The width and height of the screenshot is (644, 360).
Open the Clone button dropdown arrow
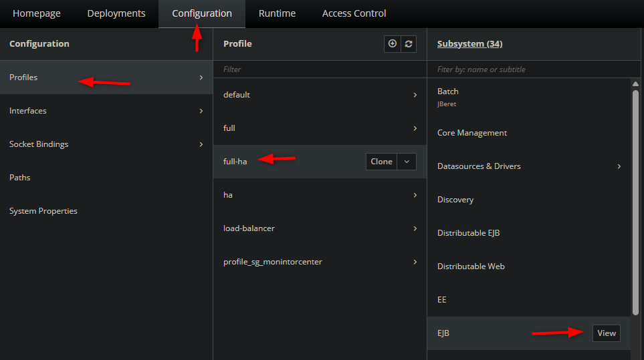point(407,162)
